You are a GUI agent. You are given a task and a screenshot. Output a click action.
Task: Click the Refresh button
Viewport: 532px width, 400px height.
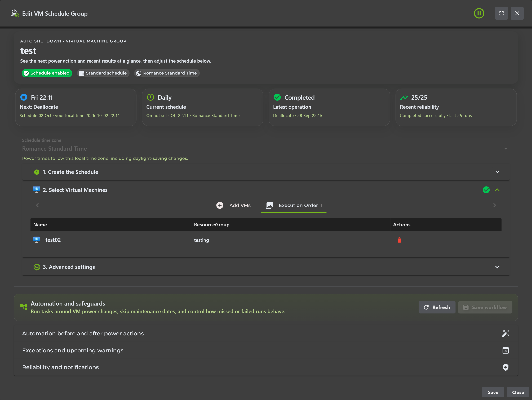click(x=437, y=307)
